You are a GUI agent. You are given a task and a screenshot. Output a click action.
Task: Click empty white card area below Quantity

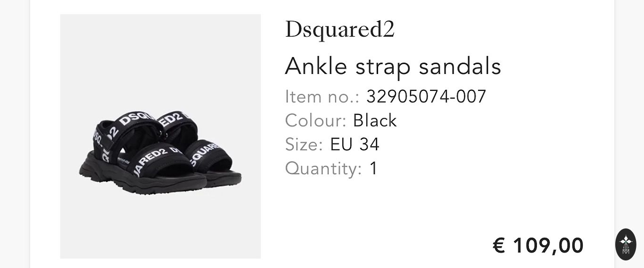click(x=377, y=212)
